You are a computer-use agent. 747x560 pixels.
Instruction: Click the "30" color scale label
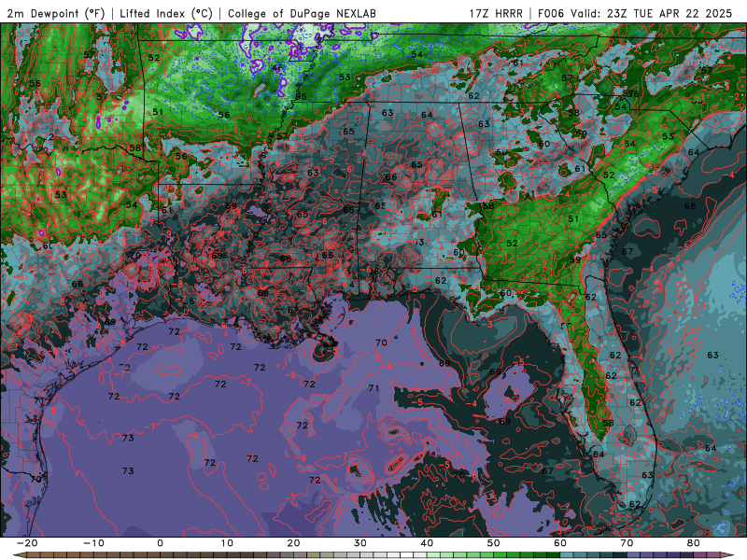pyautogui.click(x=360, y=543)
